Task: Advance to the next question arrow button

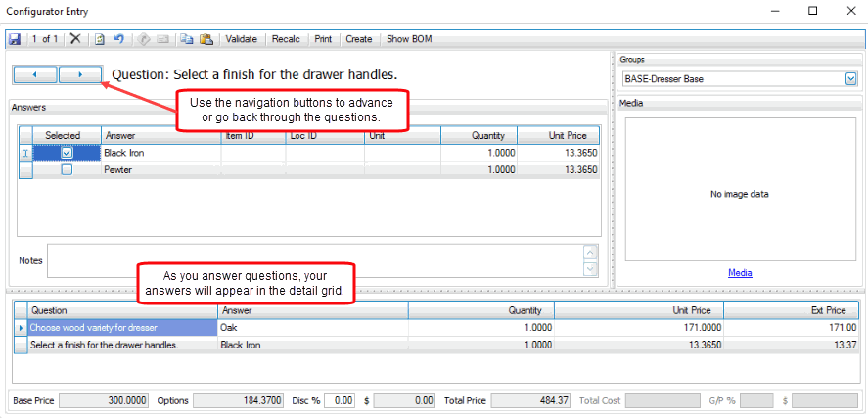Action: tap(81, 74)
